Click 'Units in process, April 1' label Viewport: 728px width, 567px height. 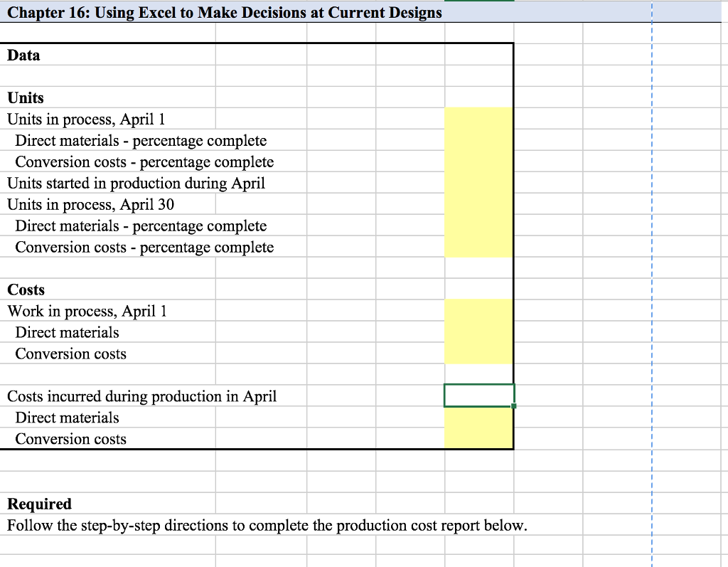(86, 120)
